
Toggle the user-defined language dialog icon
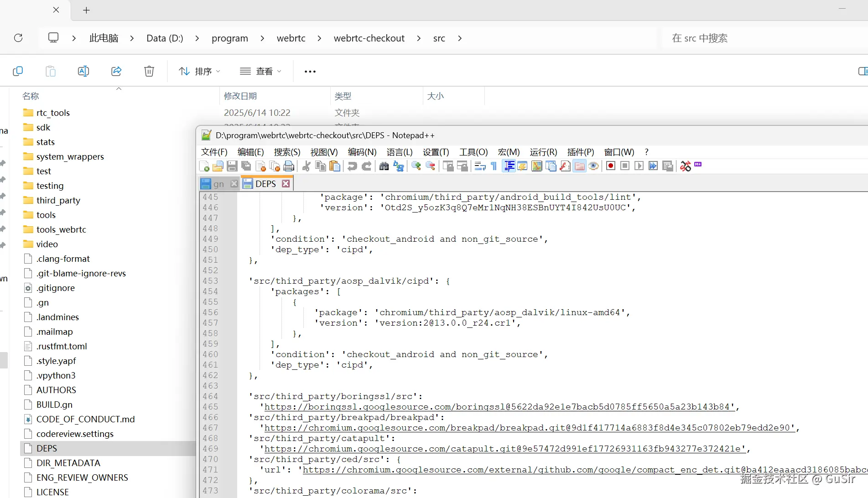(x=523, y=166)
